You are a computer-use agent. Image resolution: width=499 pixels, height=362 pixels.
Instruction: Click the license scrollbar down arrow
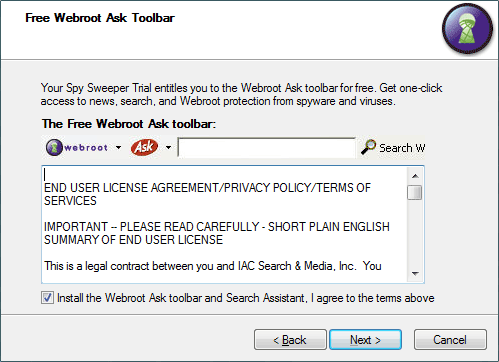(x=415, y=274)
